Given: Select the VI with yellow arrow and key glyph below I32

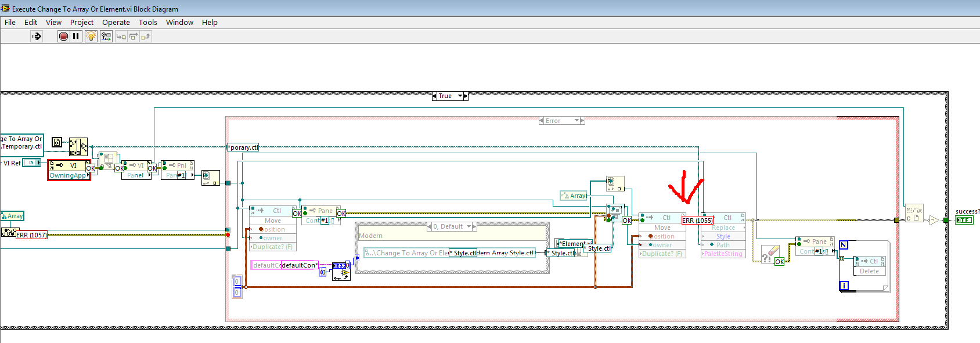Looking at the screenshot, I should coord(341,275).
